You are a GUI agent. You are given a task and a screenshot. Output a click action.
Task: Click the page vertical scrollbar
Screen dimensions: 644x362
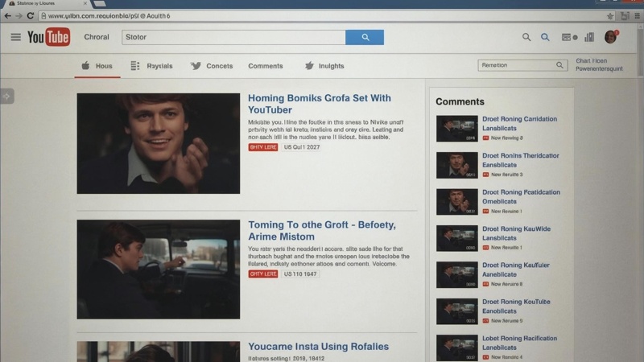[x=640, y=51]
